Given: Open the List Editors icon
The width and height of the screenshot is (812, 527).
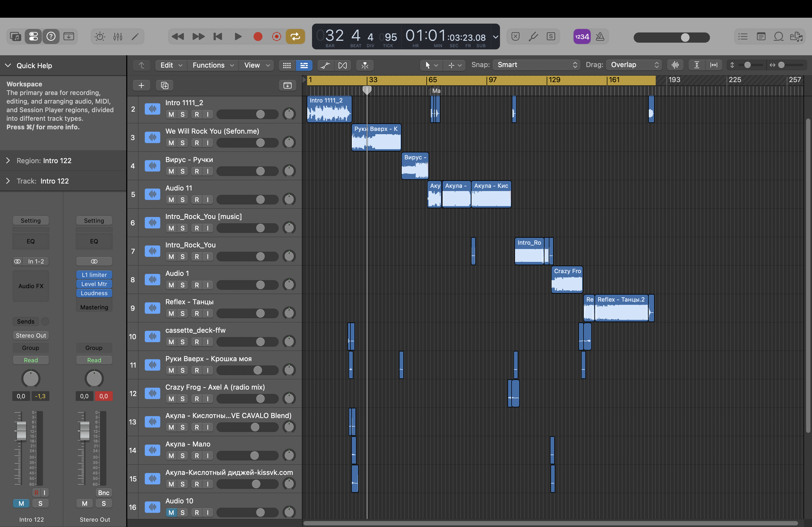Looking at the screenshot, I should [743, 36].
